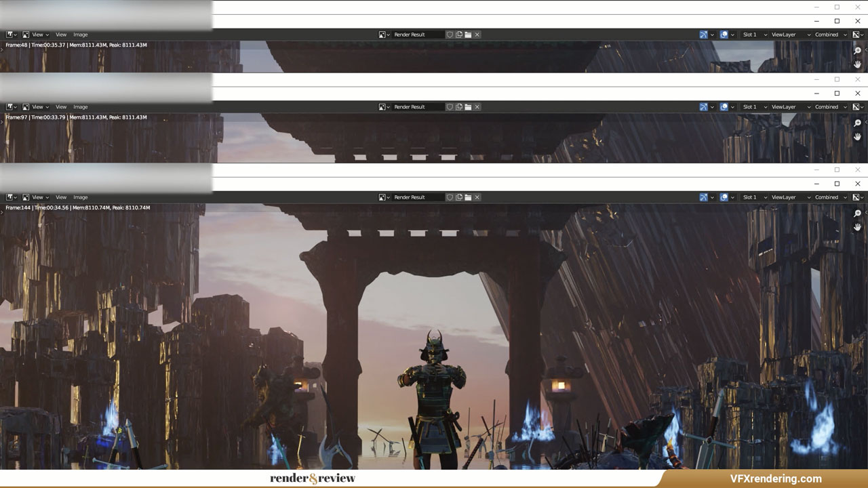Select the New Image icon

[458, 197]
